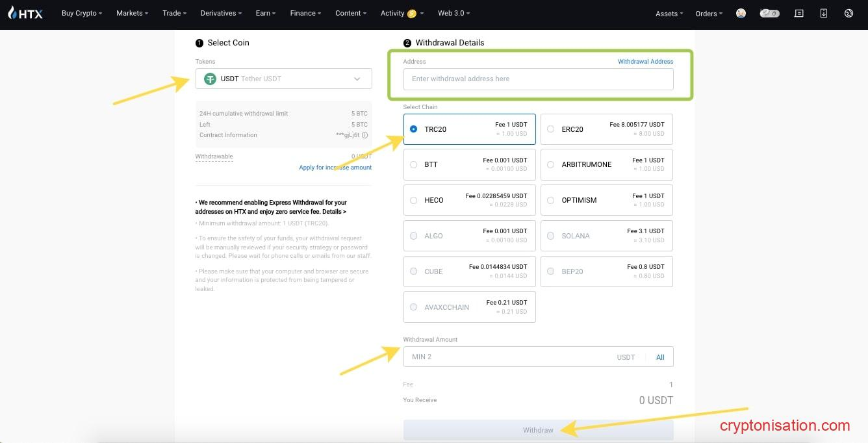Click the app download icon
868x443 pixels.
coord(824,13)
